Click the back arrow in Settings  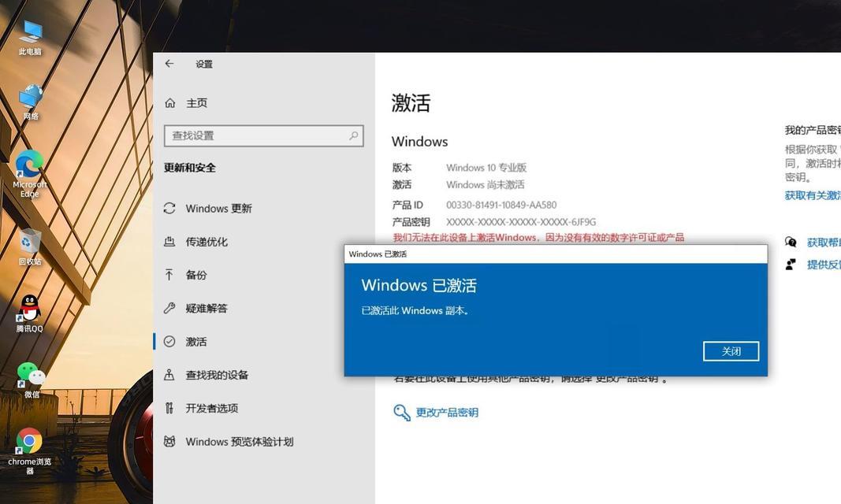click(169, 64)
